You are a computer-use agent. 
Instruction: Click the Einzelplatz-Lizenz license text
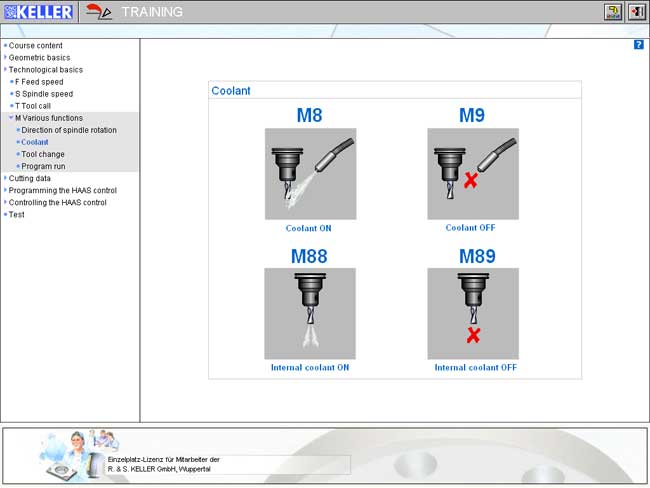[164, 464]
